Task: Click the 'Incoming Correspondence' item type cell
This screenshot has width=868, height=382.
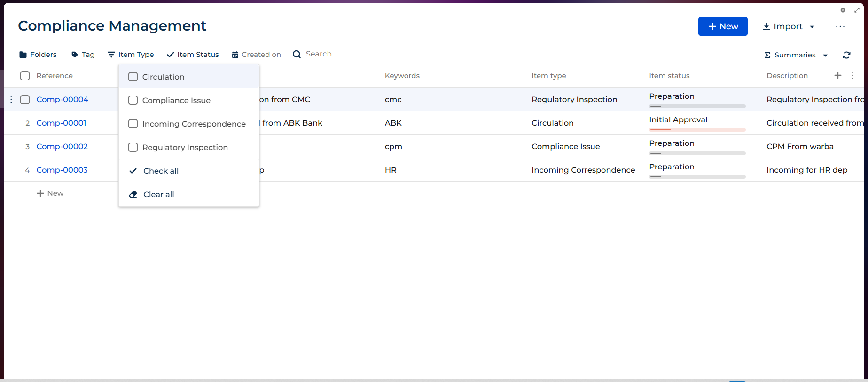Action: pyautogui.click(x=583, y=170)
